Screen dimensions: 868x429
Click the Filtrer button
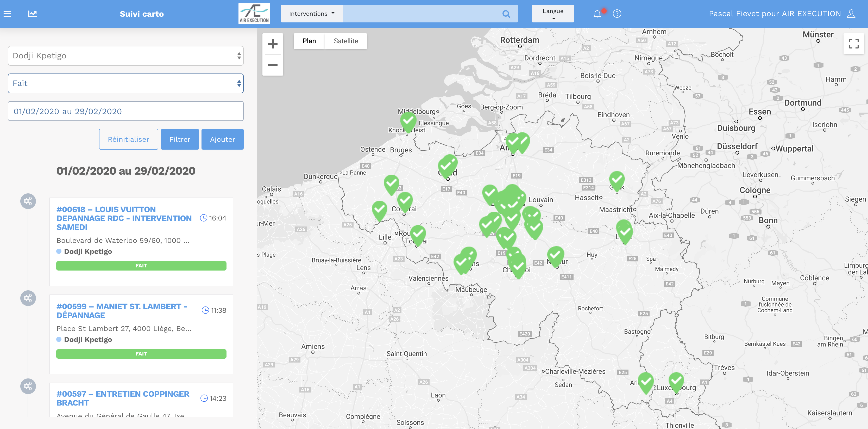point(180,139)
